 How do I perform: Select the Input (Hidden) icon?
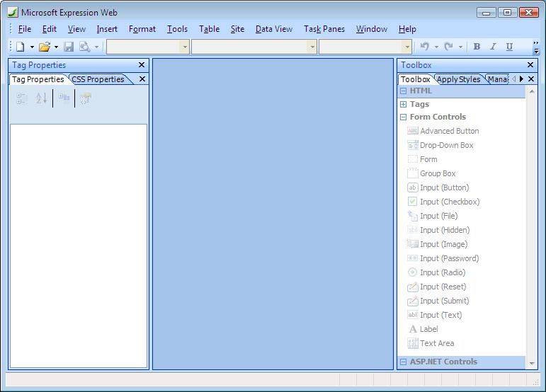click(413, 230)
